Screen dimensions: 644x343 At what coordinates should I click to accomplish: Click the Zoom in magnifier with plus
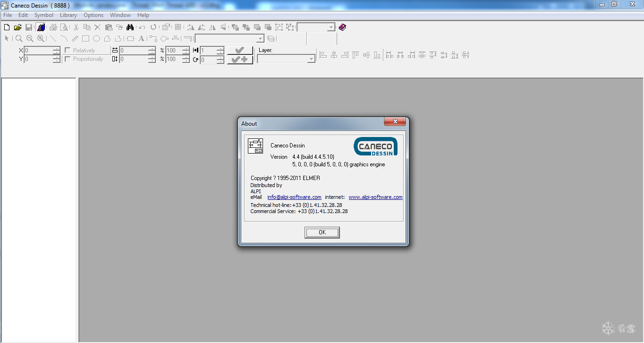coord(41,39)
